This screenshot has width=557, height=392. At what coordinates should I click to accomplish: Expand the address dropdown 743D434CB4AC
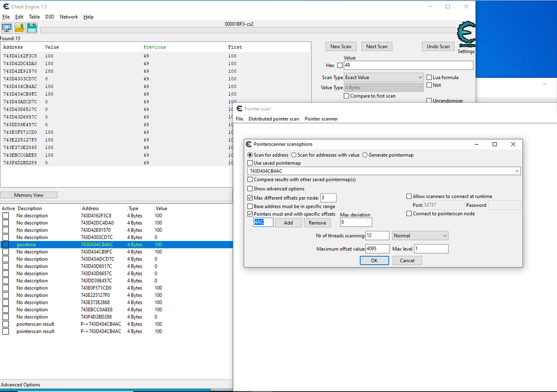coord(517,171)
